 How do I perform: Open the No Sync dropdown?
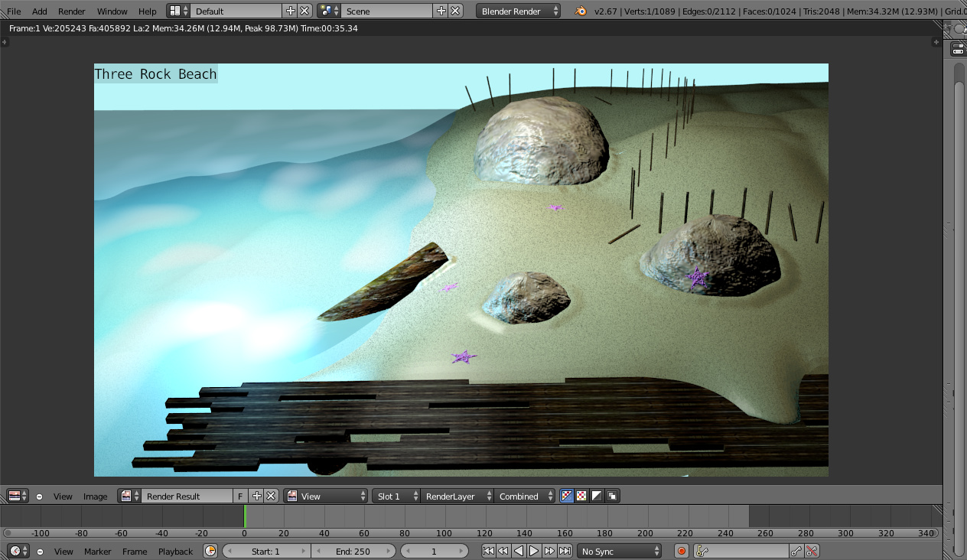620,551
